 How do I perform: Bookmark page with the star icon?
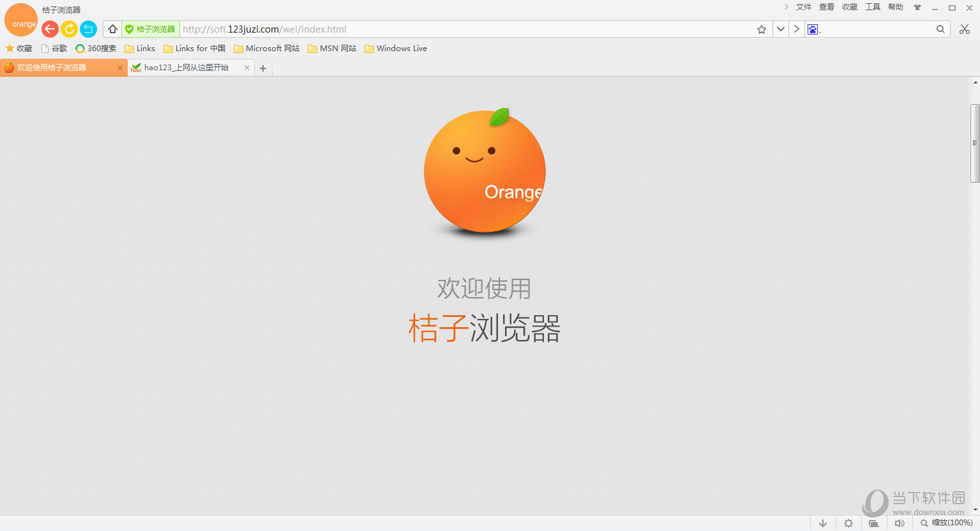click(761, 29)
